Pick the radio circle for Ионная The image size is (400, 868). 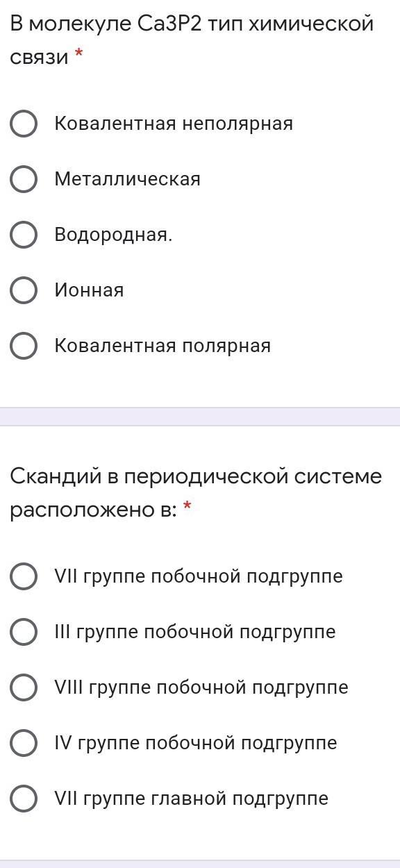(x=24, y=290)
